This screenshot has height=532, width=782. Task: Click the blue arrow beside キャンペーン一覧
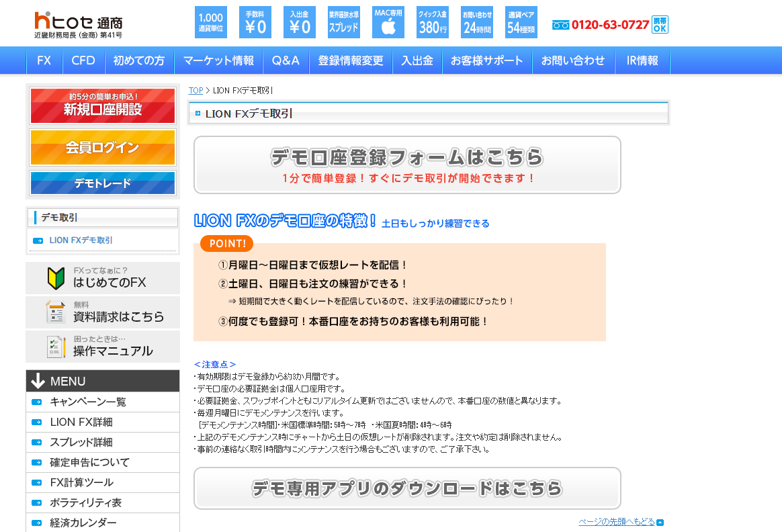point(37,402)
